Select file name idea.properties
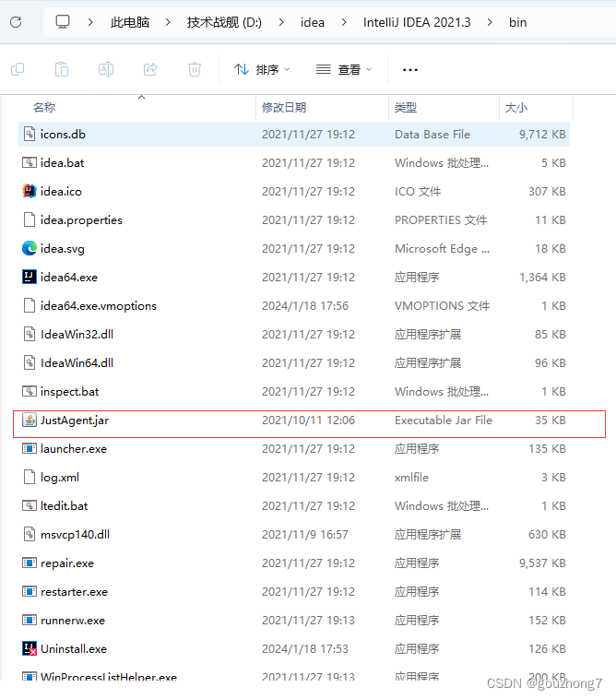Viewport: 616px width, 699px height. (81, 220)
